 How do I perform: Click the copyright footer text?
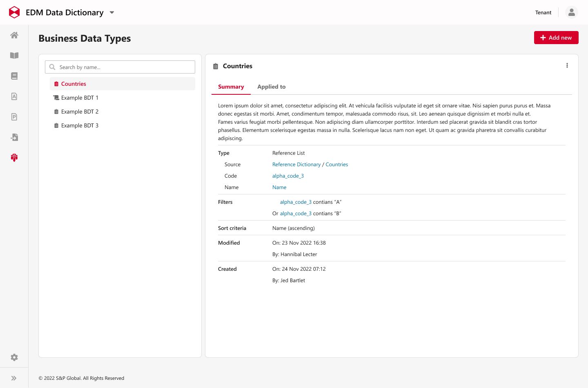pyautogui.click(x=81, y=378)
